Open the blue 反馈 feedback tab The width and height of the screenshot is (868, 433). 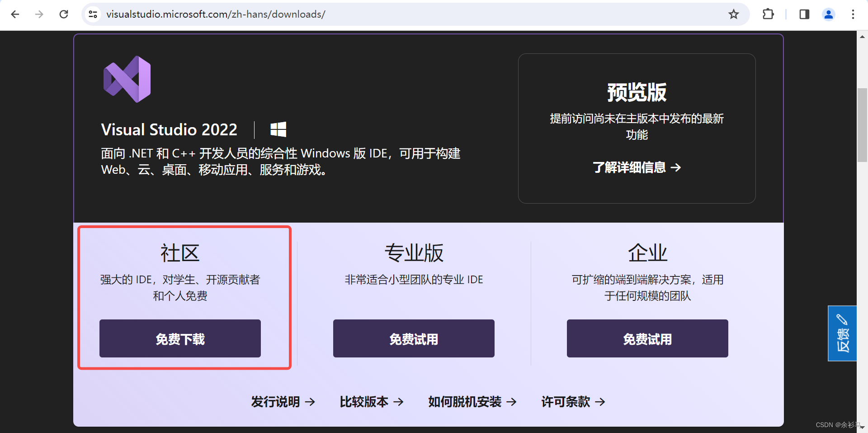tap(842, 333)
